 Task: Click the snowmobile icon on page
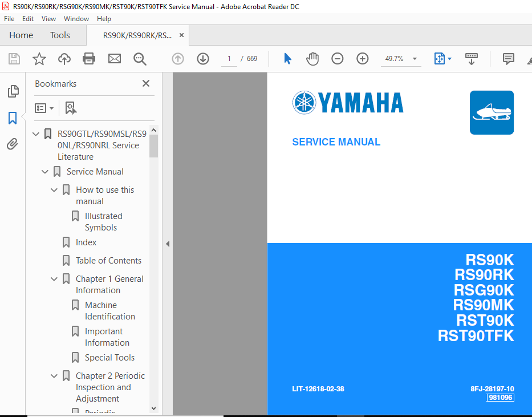492,112
